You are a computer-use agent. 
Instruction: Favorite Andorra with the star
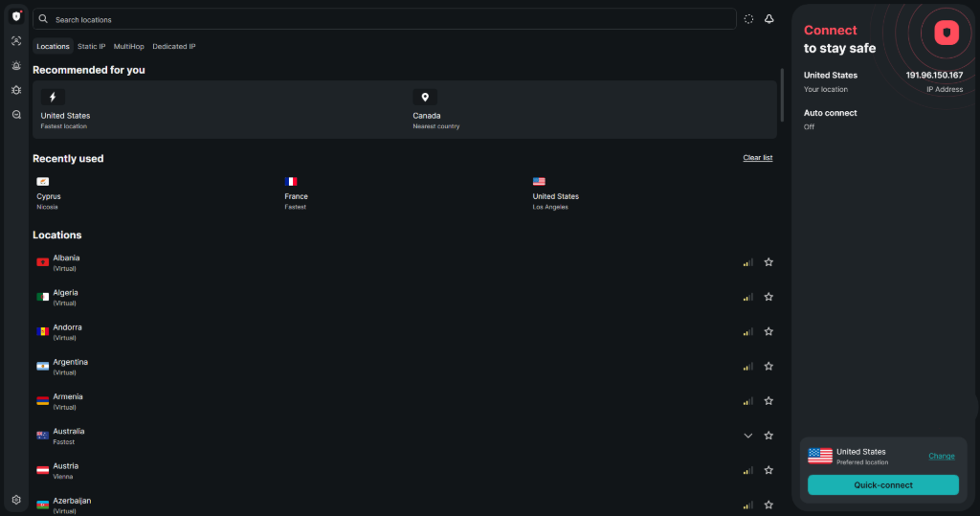click(x=768, y=331)
